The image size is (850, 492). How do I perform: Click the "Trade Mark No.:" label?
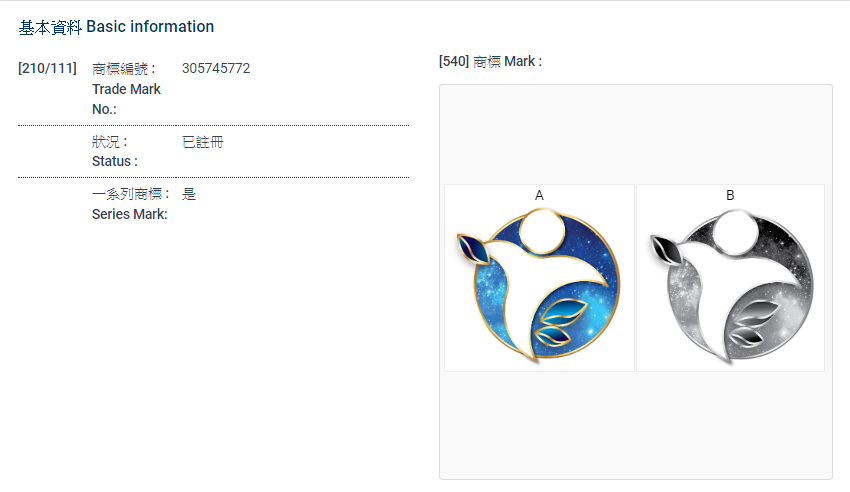click(126, 89)
